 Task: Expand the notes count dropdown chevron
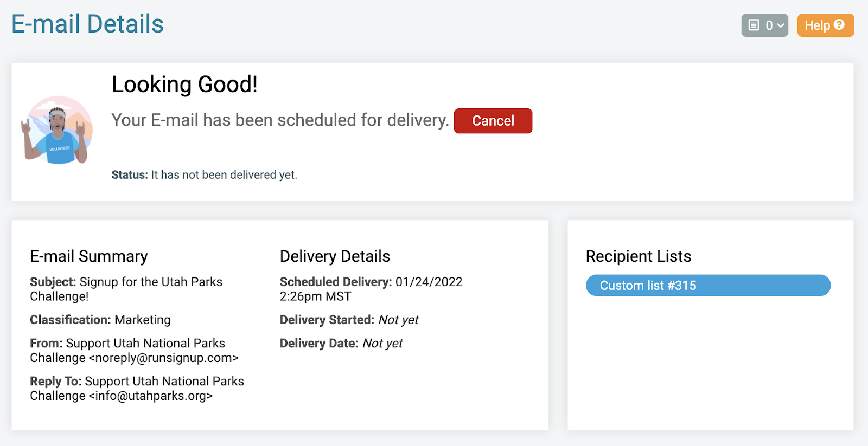pos(781,25)
